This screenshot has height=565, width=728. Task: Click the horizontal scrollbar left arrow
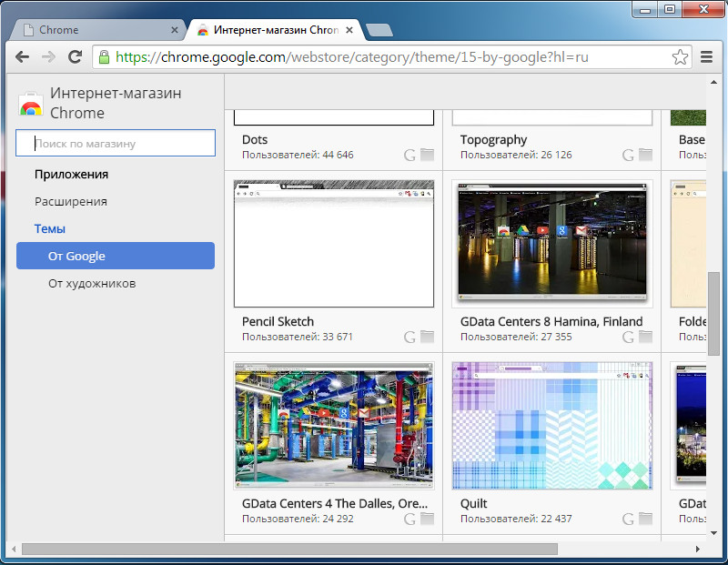(14, 550)
